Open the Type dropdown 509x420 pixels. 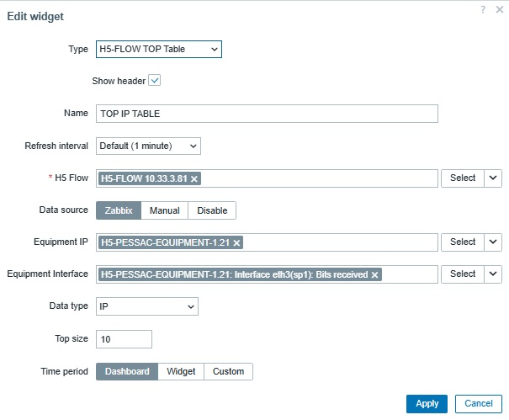click(159, 50)
